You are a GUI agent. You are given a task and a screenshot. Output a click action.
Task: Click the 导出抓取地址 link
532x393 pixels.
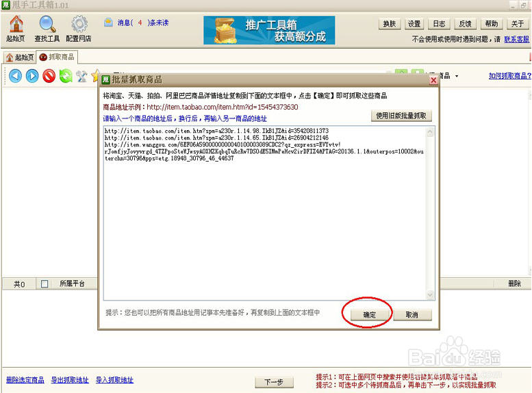[70, 380]
